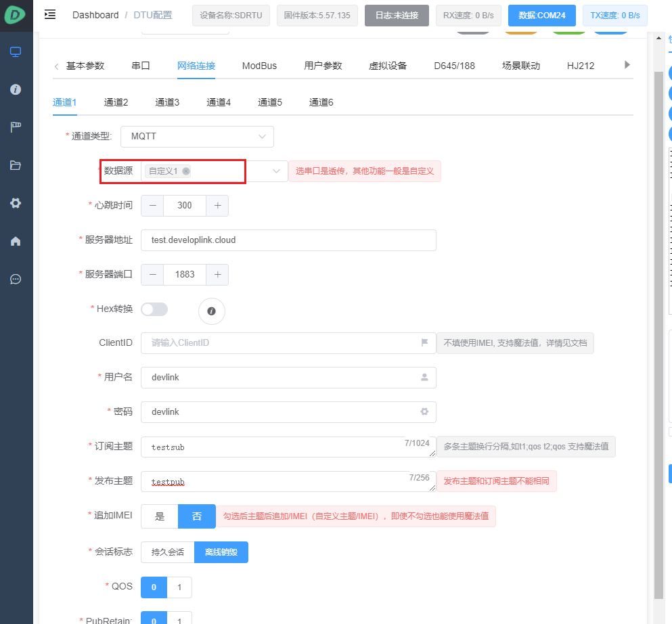
Task: Select the 通道2 tab
Action: [116, 103]
